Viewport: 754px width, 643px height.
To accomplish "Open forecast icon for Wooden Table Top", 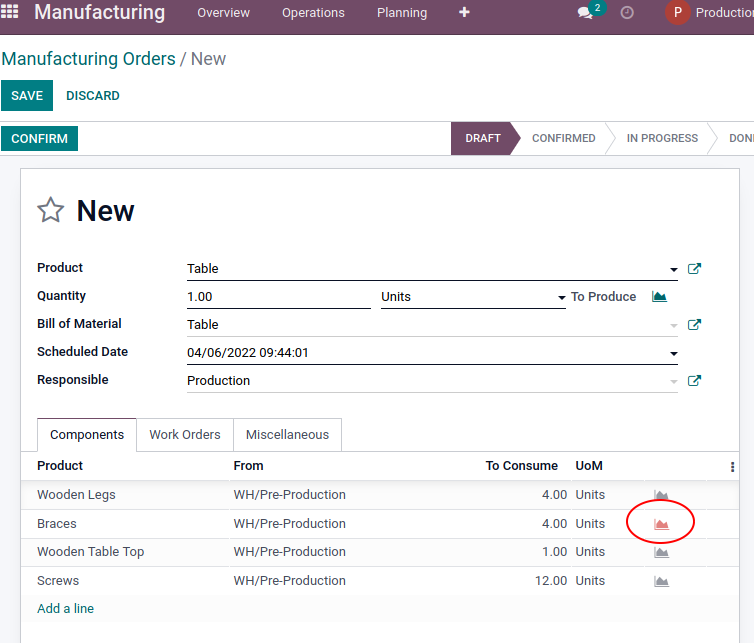I will [x=661, y=552].
